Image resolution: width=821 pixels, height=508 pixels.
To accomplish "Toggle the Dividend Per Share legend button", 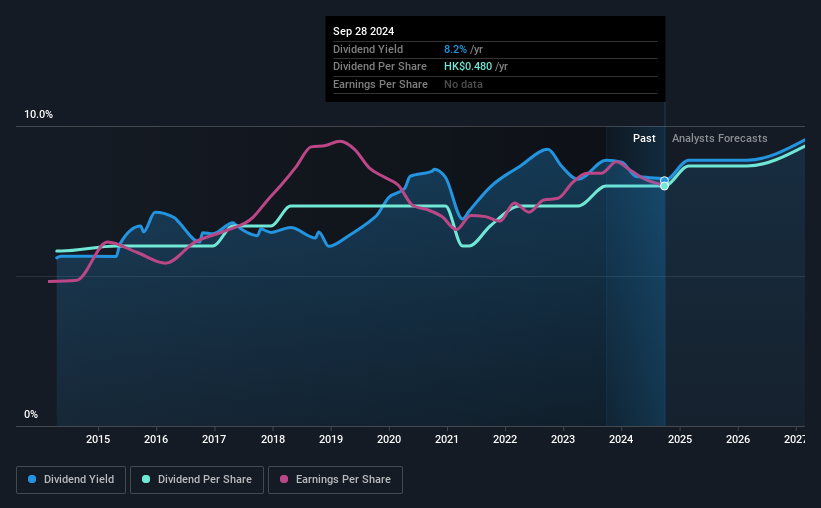I will pos(197,480).
